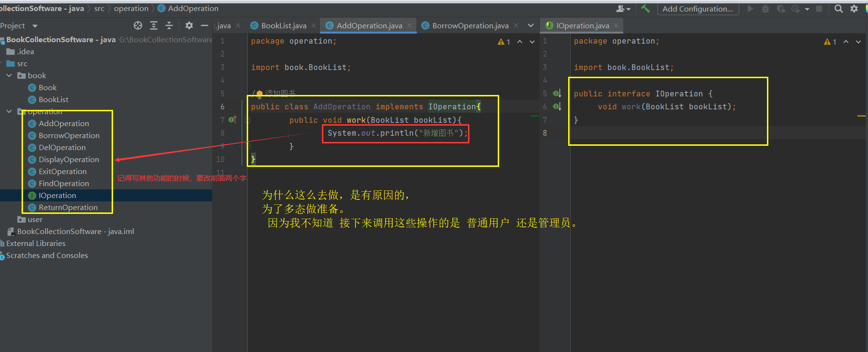Close the IOperation.java tab
Screen dimensions: 868x352
coord(616,25)
